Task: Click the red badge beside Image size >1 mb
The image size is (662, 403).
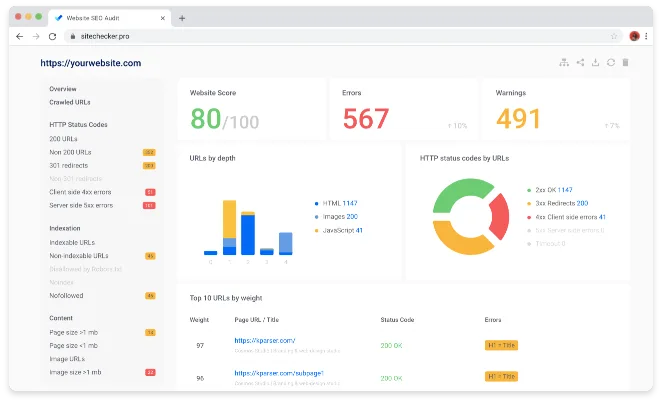Action: click(x=150, y=373)
